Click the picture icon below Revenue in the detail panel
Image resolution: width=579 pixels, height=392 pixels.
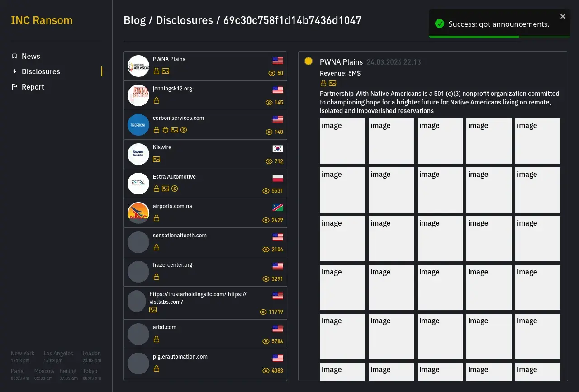click(332, 83)
